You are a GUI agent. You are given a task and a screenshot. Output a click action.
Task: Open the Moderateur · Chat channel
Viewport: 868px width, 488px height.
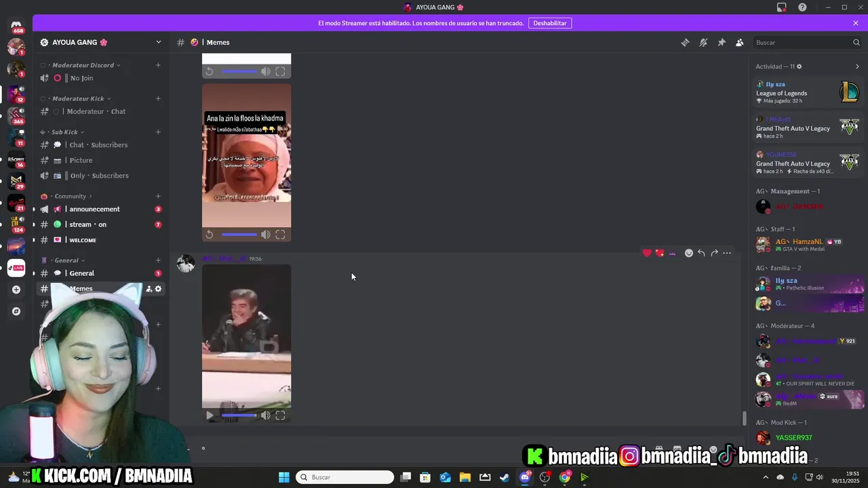tap(100, 111)
